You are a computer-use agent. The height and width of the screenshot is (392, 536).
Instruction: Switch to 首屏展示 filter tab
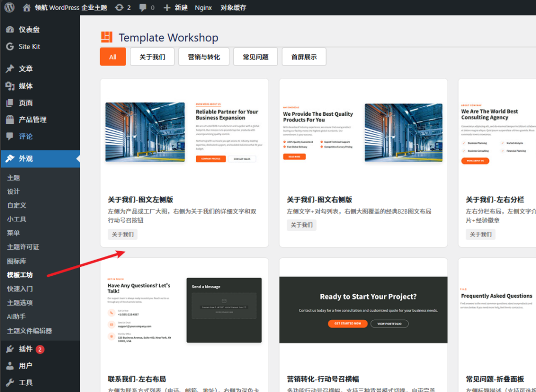pyautogui.click(x=304, y=57)
